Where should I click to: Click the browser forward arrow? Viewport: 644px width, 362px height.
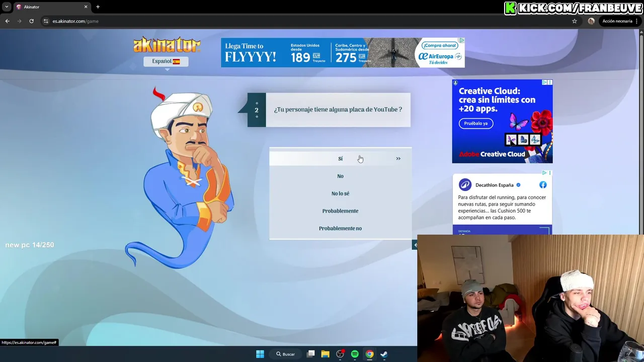pos(19,21)
